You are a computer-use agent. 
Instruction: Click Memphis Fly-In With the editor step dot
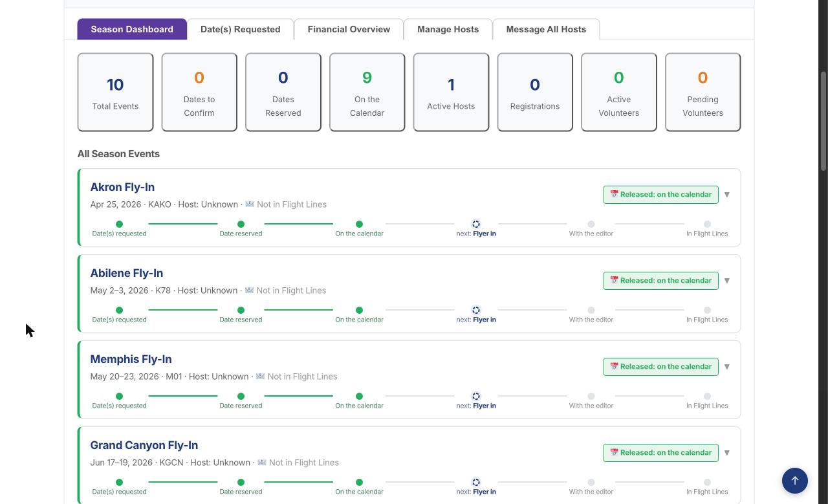(591, 396)
